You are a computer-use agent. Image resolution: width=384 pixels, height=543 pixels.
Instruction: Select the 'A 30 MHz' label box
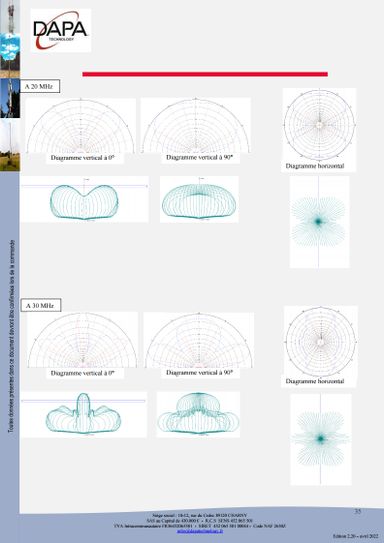(41, 305)
